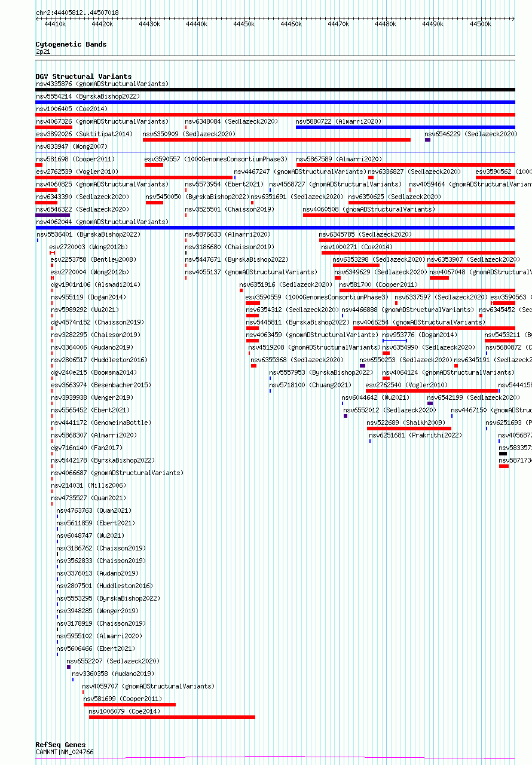532x765 pixels.
Task: Click the nsv5876633 (Almarri2020) label
Action: pos(228,234)
